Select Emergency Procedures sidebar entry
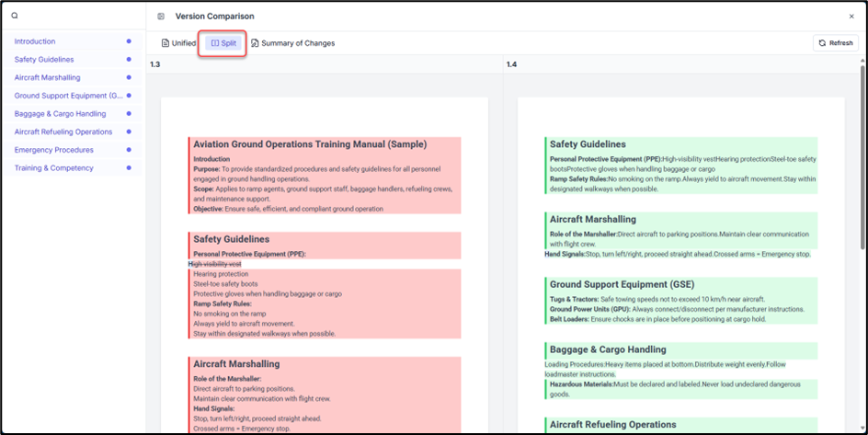Viewport: 868px width, 435px height. point(53,150)
